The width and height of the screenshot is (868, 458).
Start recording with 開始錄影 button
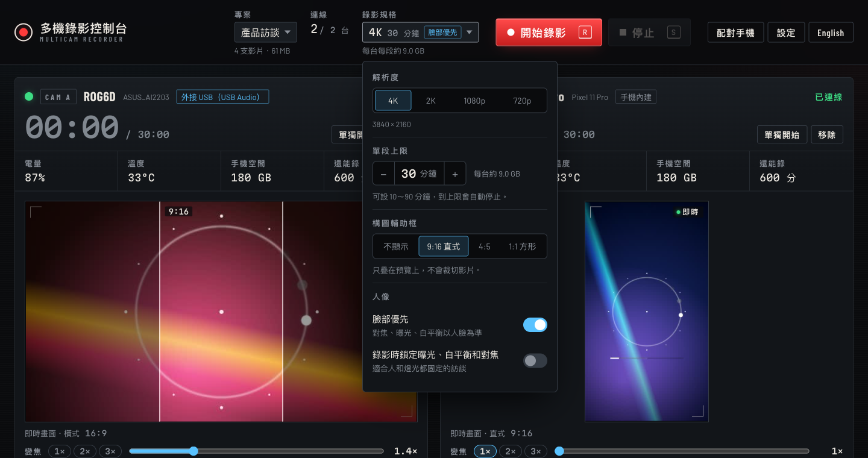click(549, 33)
